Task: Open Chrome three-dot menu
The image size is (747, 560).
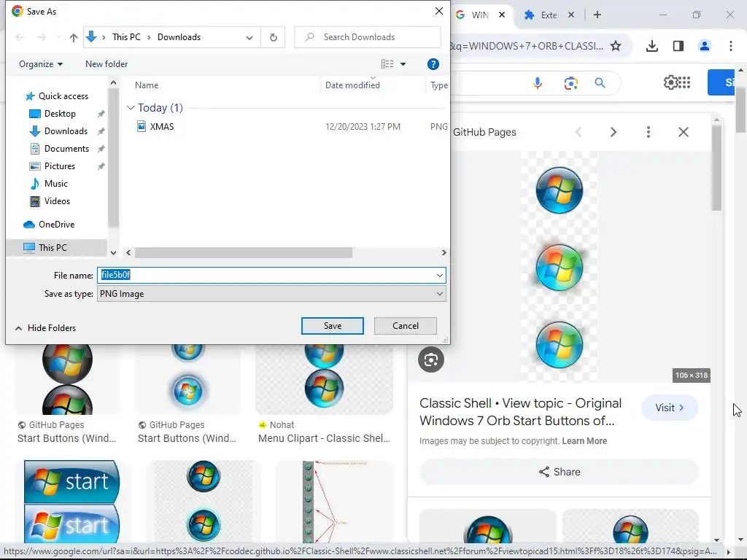Action: (730, 46)
